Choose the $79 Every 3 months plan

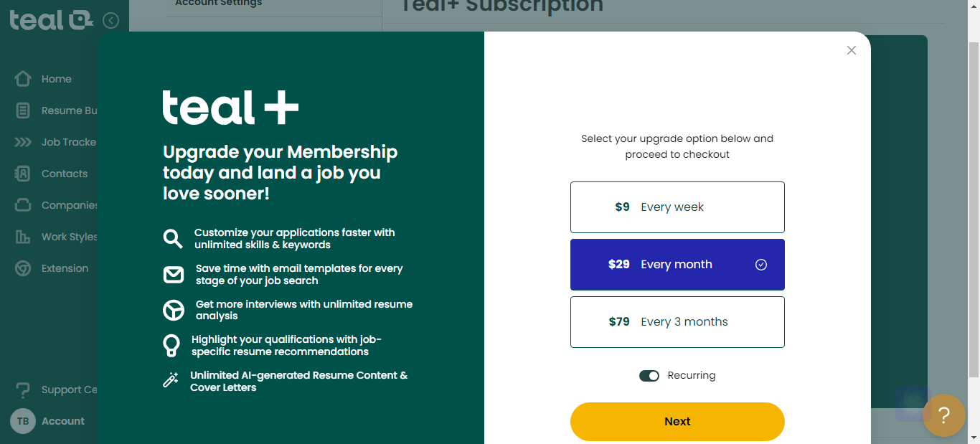point(677,322)
